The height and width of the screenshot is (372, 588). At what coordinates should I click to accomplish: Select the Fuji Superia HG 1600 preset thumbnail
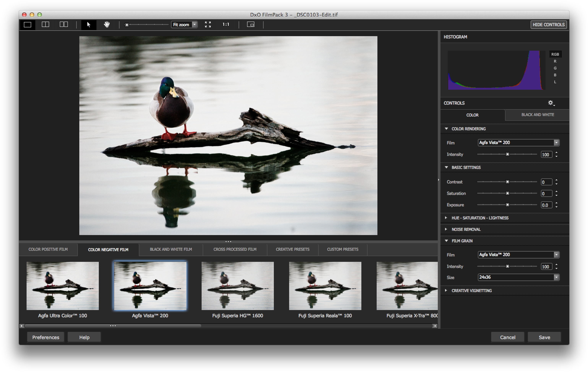(x=238, y=286)
